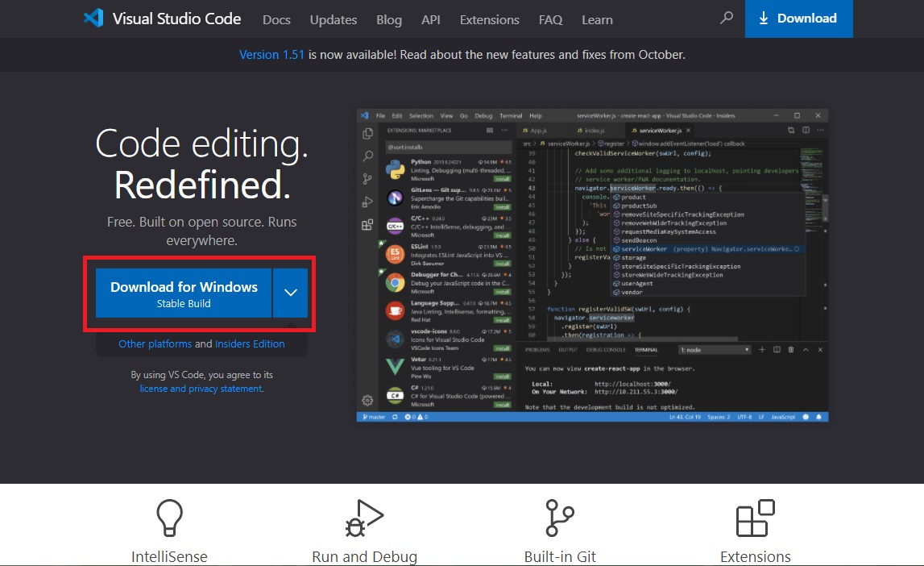The image size is (924, 566).
Task: Open the site search magnifier icon
Action: [x=727, y=18]
